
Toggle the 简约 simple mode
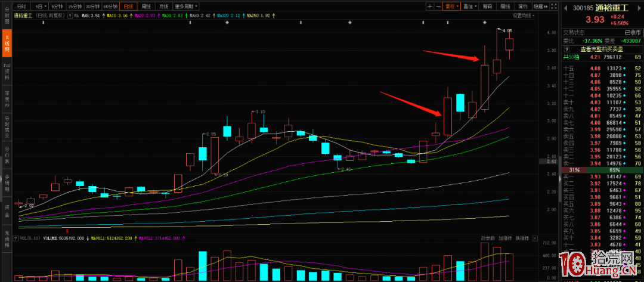tap(522, 6)
